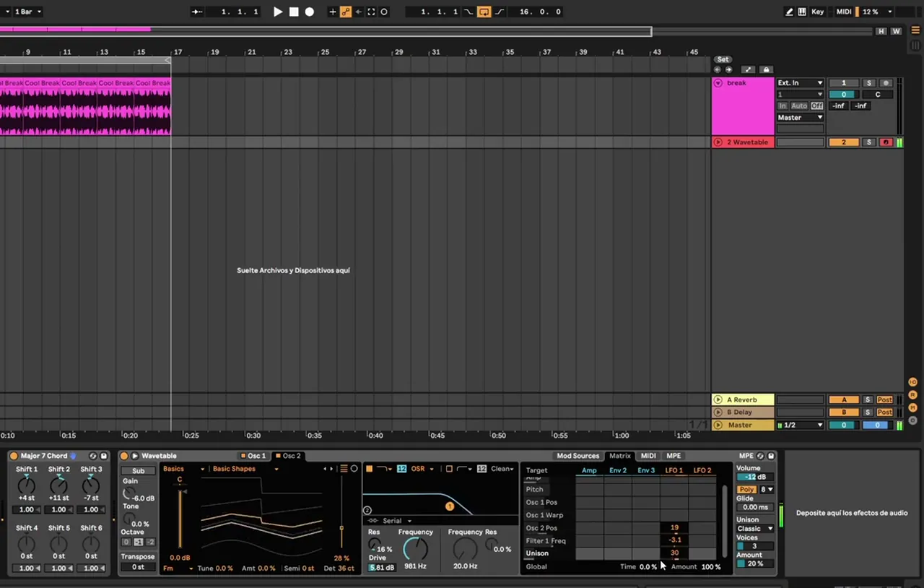Screen dimensions: 924x588
Task: Open the Basic Shapes wavetable dropdown
Action: tap(245, 469)
